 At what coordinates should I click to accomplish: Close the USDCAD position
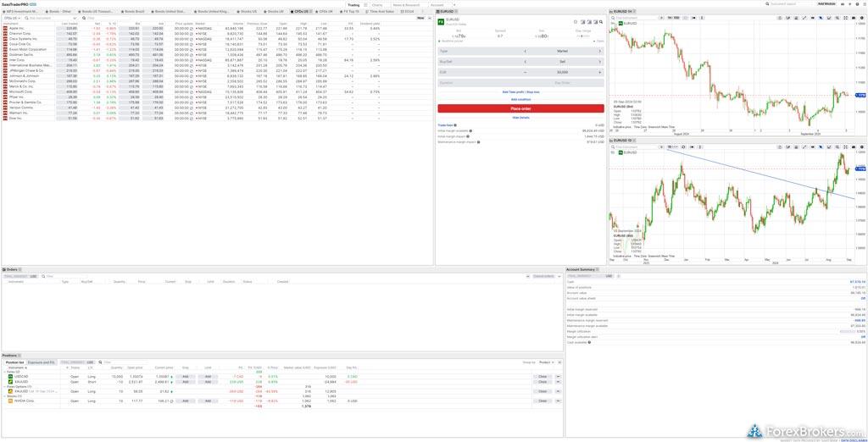pyautogui.click(x=542, y=377)
